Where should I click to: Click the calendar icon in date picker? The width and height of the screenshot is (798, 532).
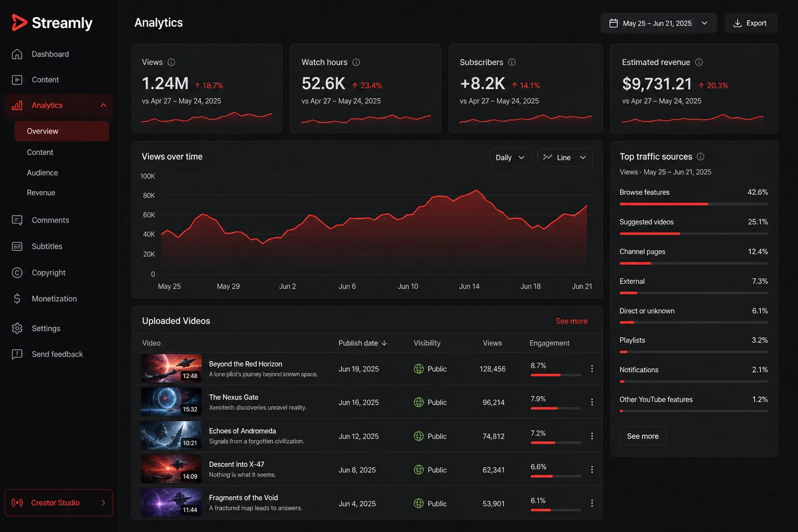tap(614, 23)
